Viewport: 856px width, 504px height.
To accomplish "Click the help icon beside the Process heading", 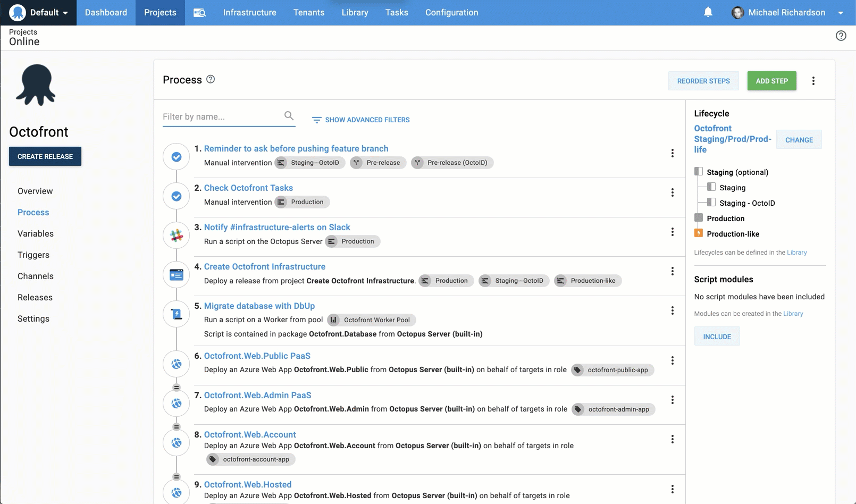I will 211,79.
